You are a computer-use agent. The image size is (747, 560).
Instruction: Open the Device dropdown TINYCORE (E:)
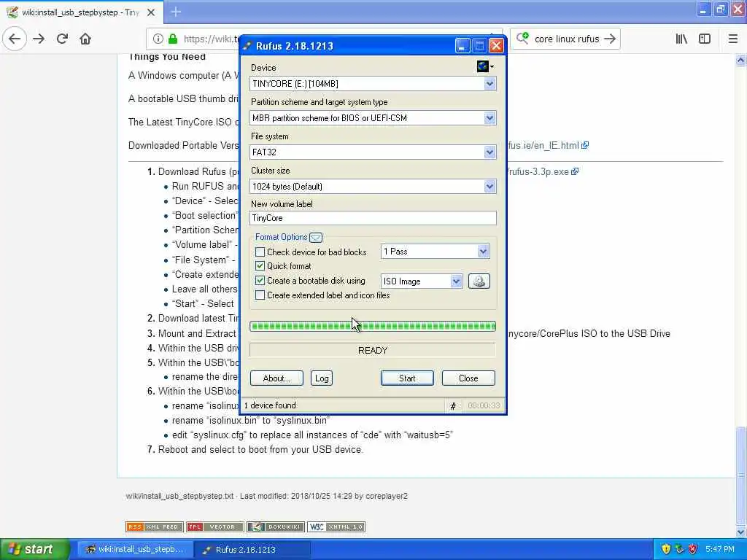pos(373,84)
